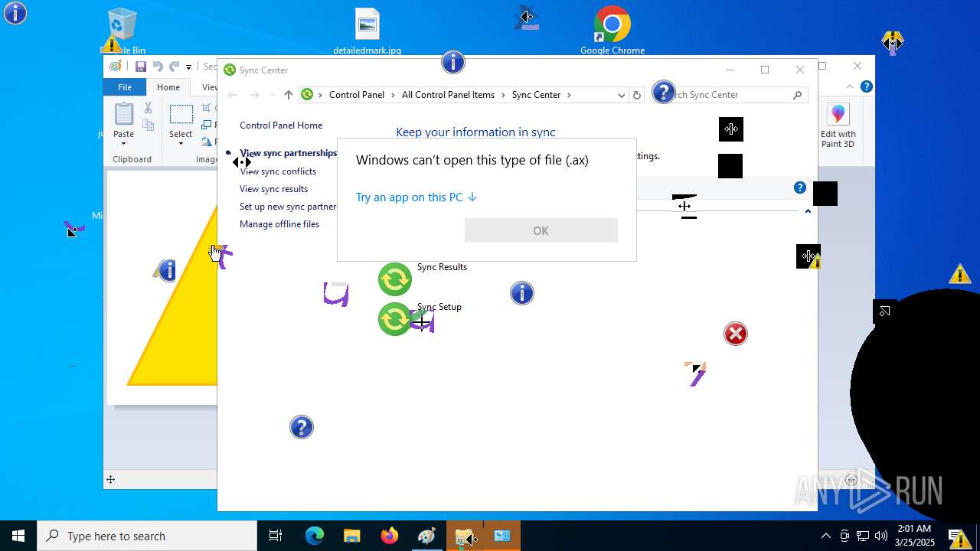
Task: Click the Forward arrow in Sync Center
Action: [x=255, y=95]
